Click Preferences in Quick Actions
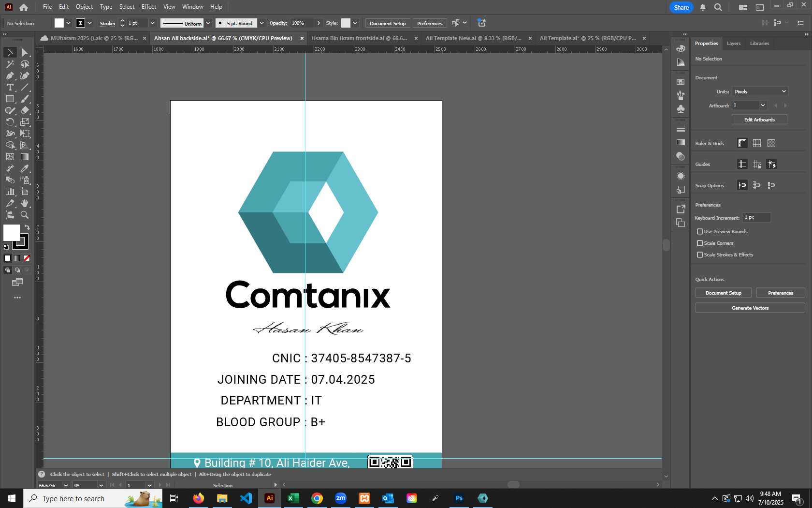 tap(781, 293)
